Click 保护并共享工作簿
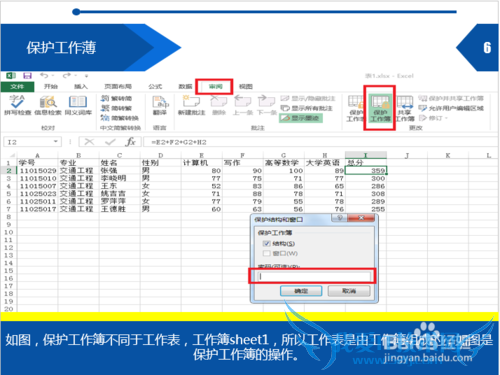 451,98
